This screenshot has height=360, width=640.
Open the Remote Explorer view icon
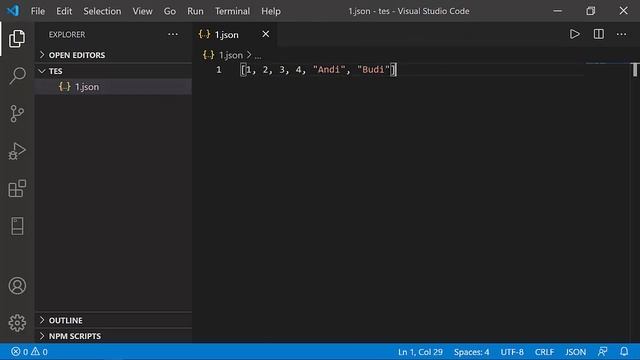pyautogui.click(x=17, y=226)
